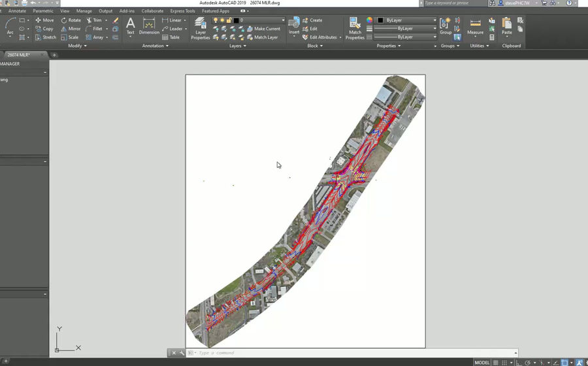Expand the Modify panel

(77, 46)
